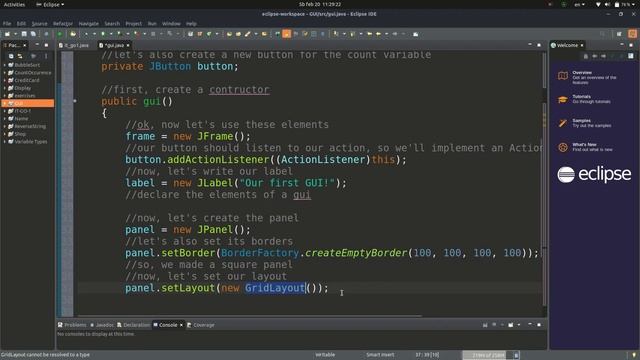Switch to the Javadoc tab

click(x=102, y=325)
